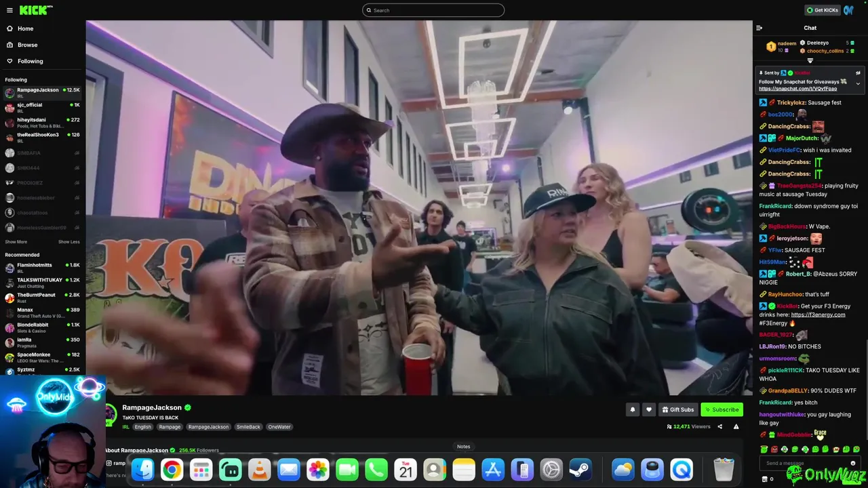Toggle the follow heart button
Screen dimensions: 868x488
pos(648,409)
